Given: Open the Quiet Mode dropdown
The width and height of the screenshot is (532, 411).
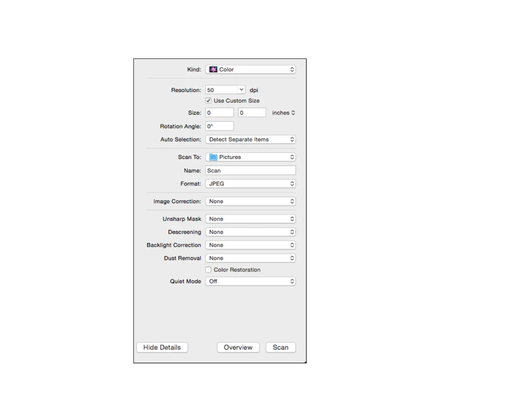Looking at the screenshot, I should (x=251, y=281).
